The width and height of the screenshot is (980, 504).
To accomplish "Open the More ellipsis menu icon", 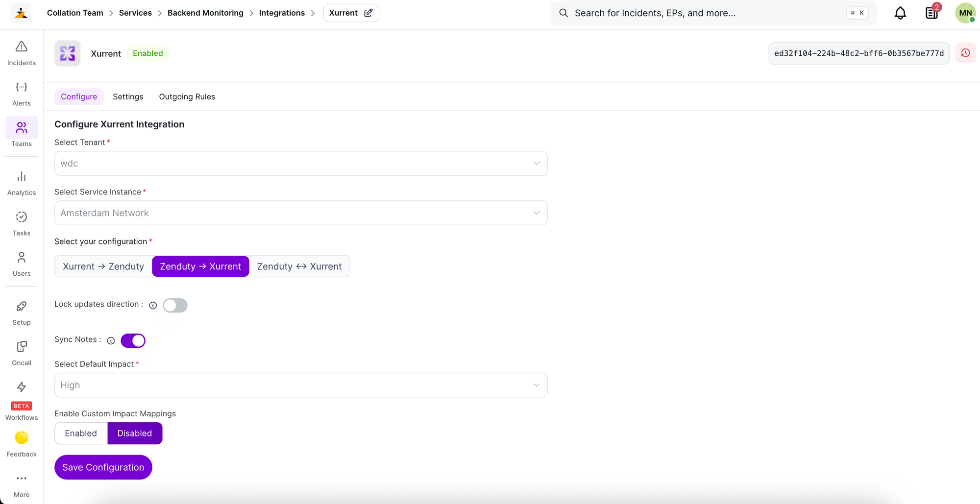I will pos(22,478).
